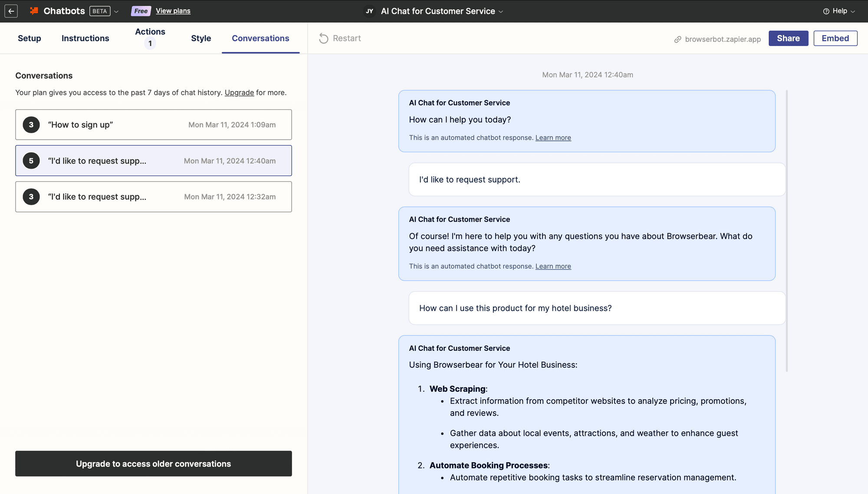This screenshot has height=494, width=868.
Task: Click "Upgrade to access older conversations"
Action: coord(153,464)
